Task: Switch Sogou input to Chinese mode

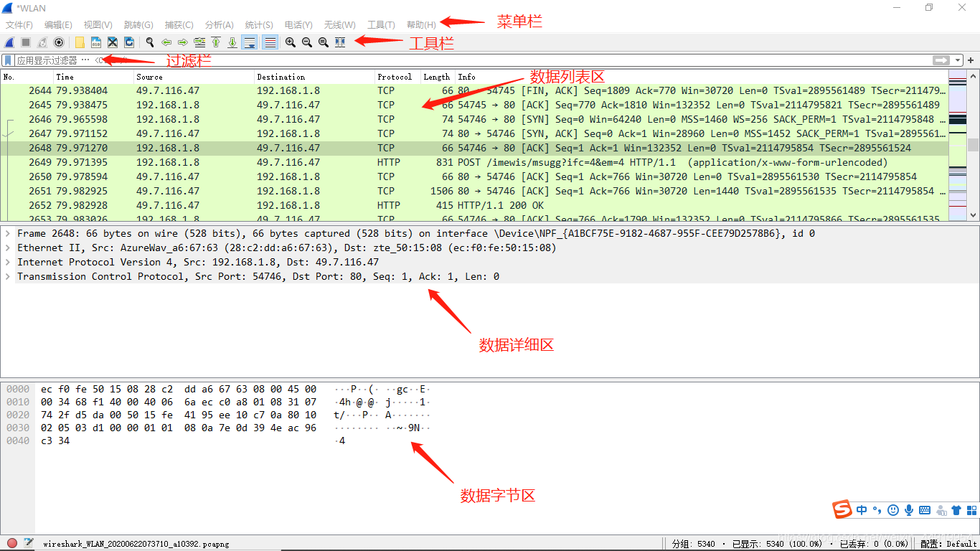Action: pos(862,510)
